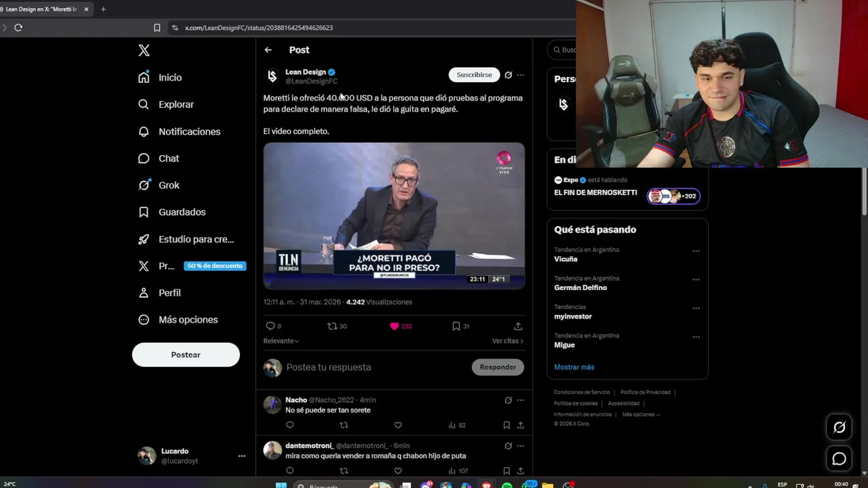Open the Lean Design profile name

pyautogui.click(x=305, y=72)
